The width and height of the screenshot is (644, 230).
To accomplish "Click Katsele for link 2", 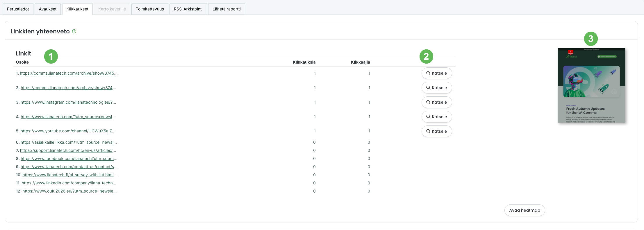I will (x=437, y=88).
